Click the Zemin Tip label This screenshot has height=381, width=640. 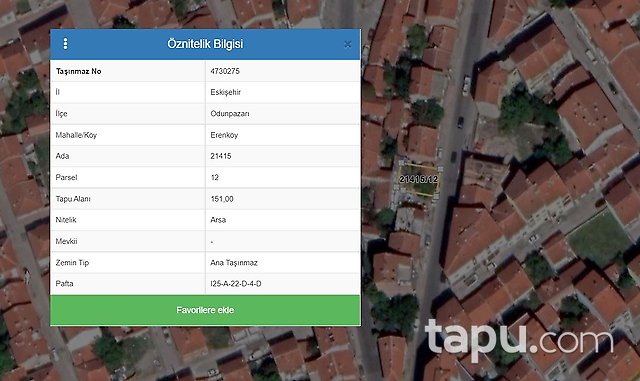[72, 263]
